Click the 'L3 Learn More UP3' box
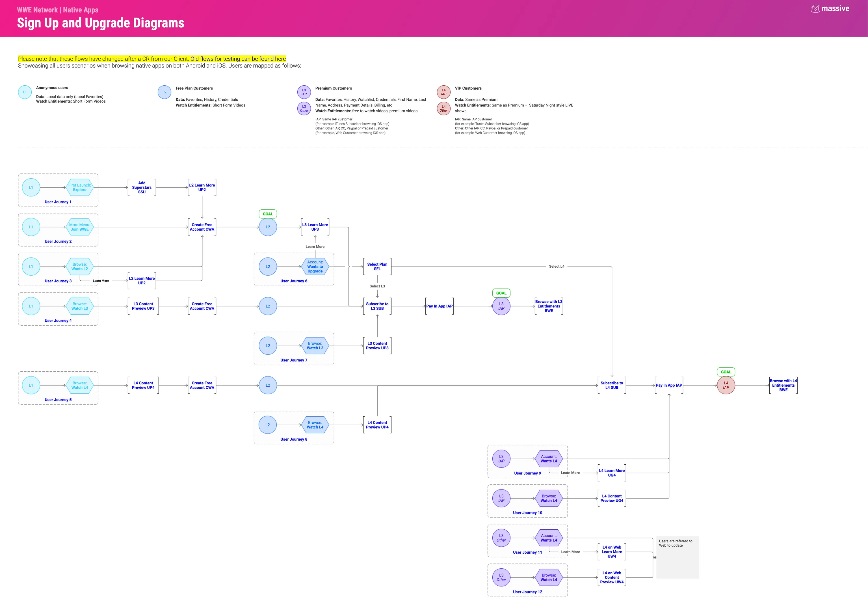Viewport: 868px width, 602px height. click(x=315, y=227)
